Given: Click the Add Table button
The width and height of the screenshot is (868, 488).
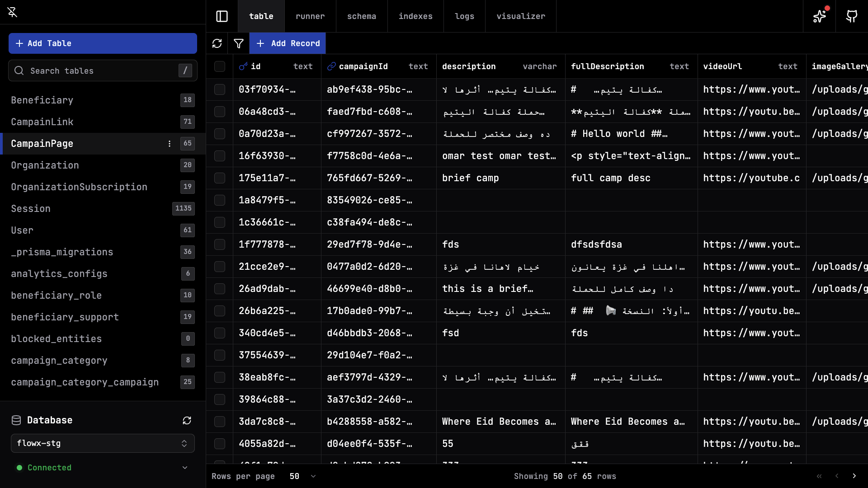Looking at the screenshot, I should pos(103,43).
